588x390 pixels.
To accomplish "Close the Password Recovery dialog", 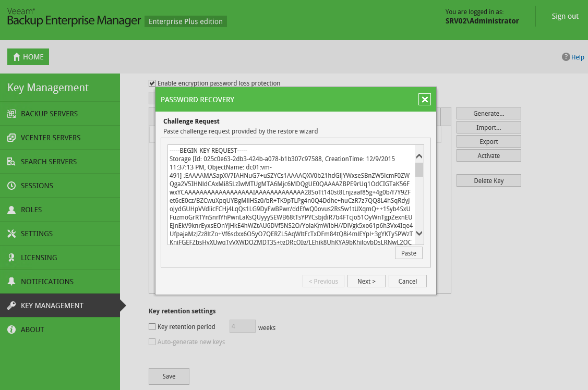I will point(425,100).
